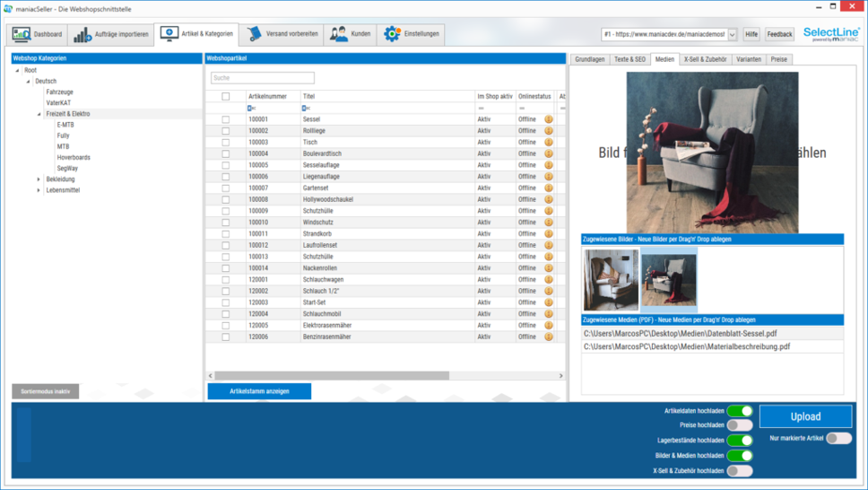Screen dimensions: 868x490
Task: Click the orange status icon for Sessel
Action: [x=549, y=119]
